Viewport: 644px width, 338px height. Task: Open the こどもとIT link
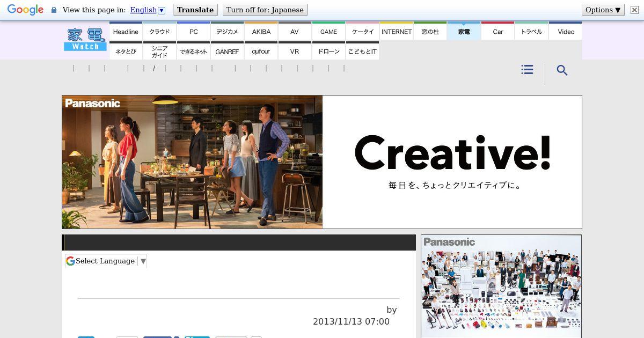(362, 51)
